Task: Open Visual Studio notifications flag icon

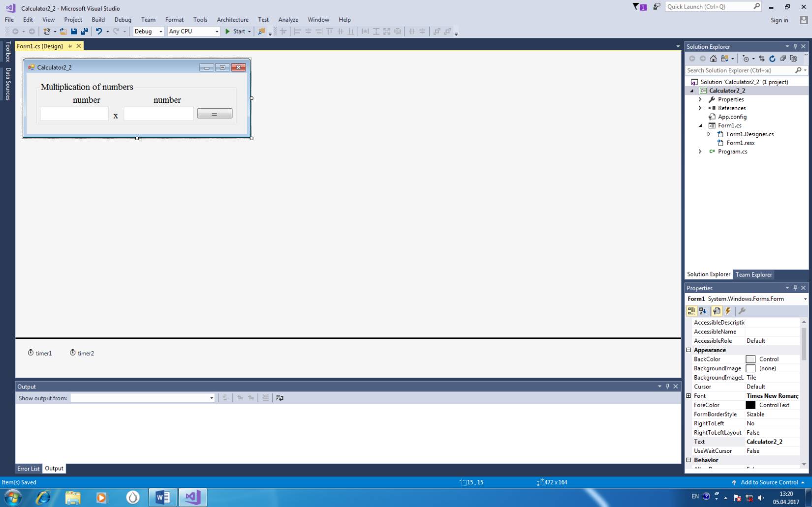Action: click(639, 7)
